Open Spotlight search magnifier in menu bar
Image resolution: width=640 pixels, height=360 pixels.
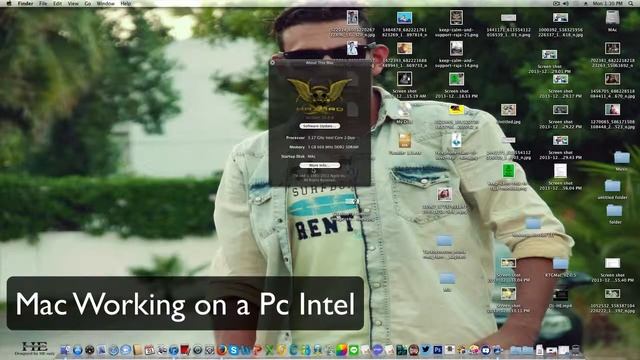631,3
